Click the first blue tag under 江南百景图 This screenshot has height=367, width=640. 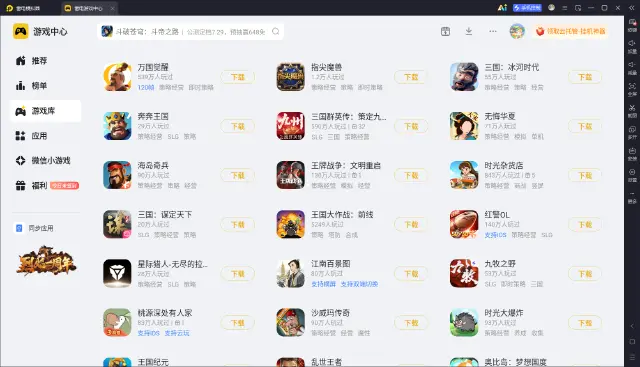coord(323,284)
